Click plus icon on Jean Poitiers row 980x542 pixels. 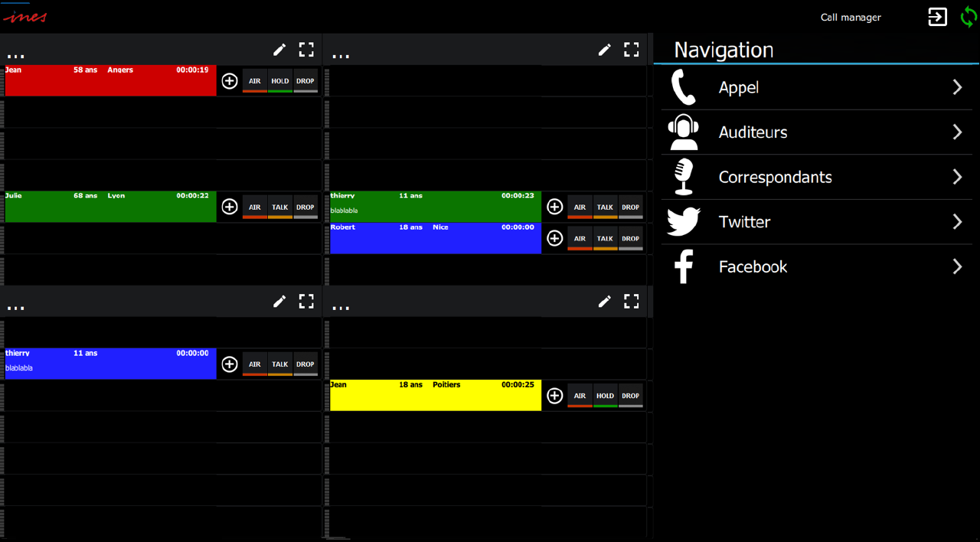click(x=555, y=396)
